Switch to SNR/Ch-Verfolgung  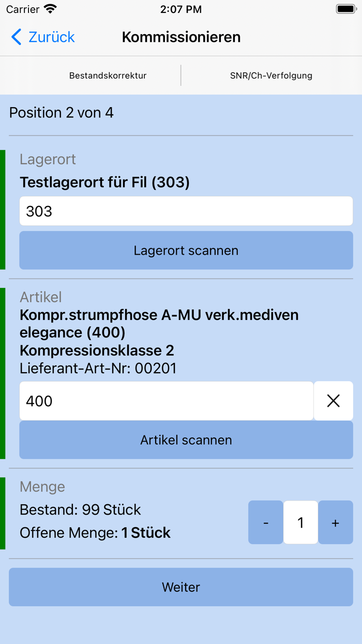(x=271, y=75)
